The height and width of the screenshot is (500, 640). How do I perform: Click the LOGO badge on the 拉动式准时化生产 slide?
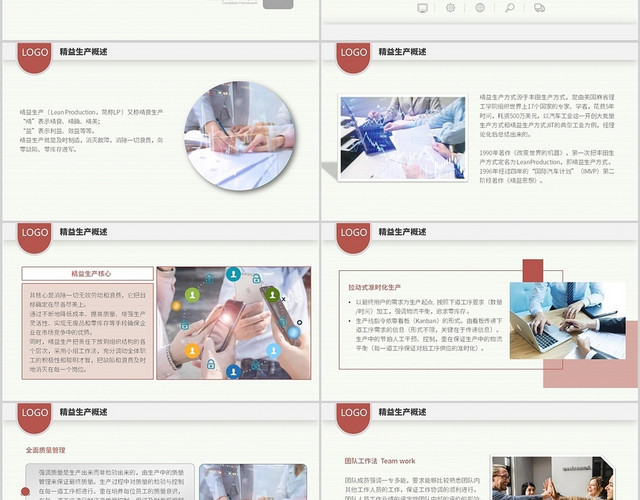click(353, 238)
